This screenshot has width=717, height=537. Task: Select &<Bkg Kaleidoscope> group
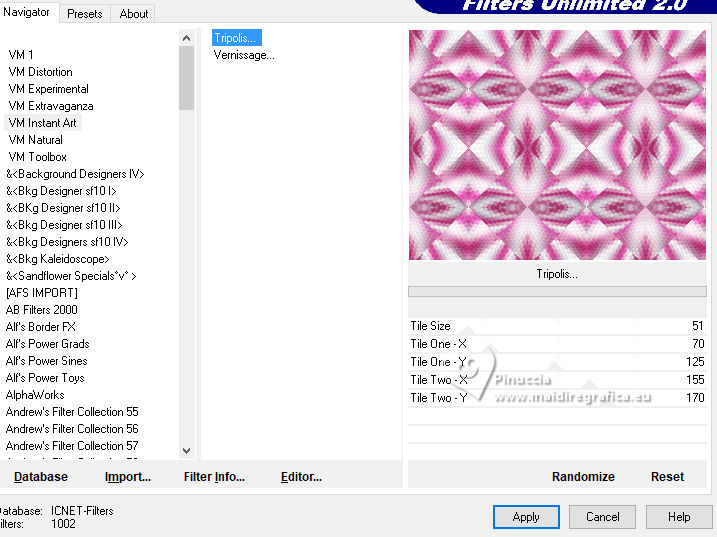(x=58, y=259)
